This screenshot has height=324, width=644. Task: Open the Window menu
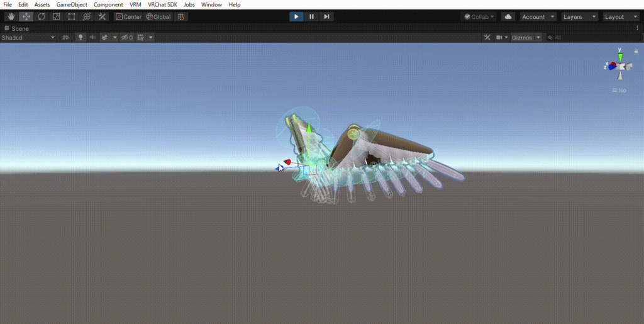(x=211, y=4)
